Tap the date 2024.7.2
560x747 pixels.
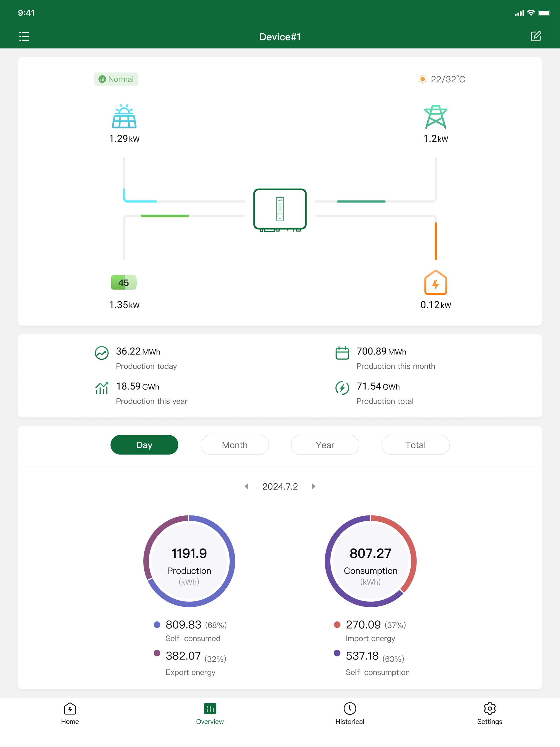280,486
